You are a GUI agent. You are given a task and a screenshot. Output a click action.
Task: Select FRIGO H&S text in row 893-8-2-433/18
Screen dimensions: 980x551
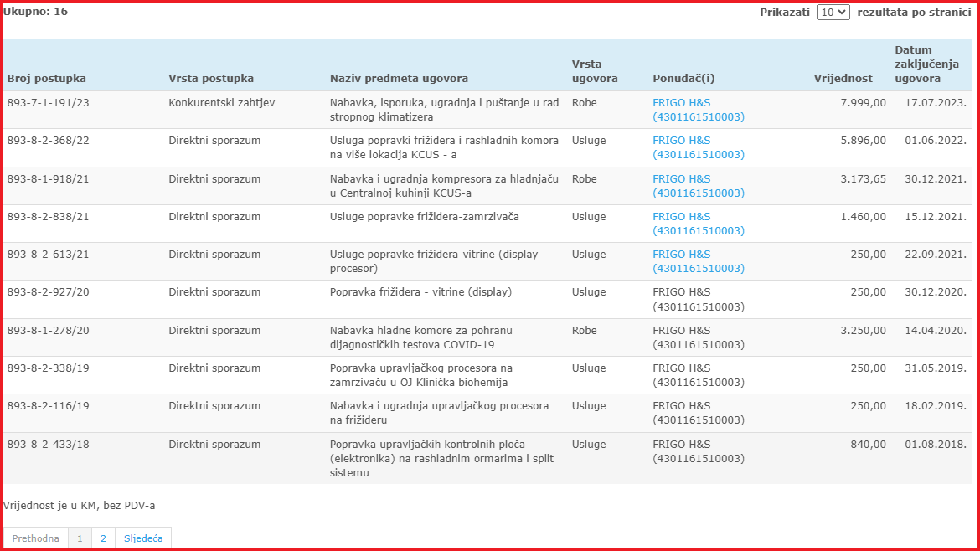coord(698,451)
